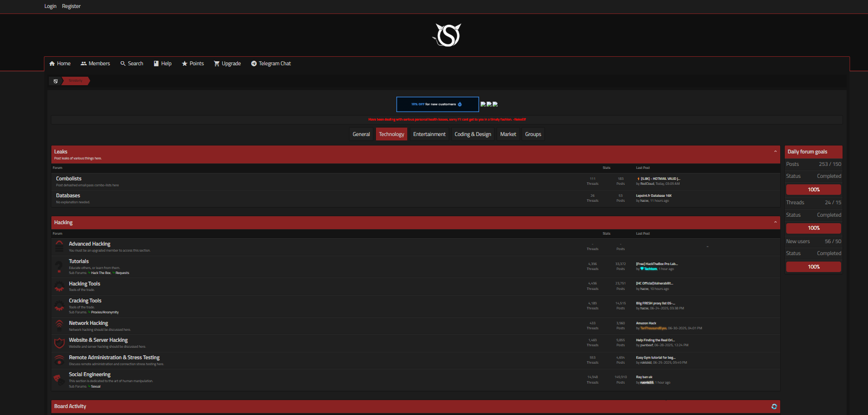Open the Social Engineering forum title

click(x=90, y=375)
